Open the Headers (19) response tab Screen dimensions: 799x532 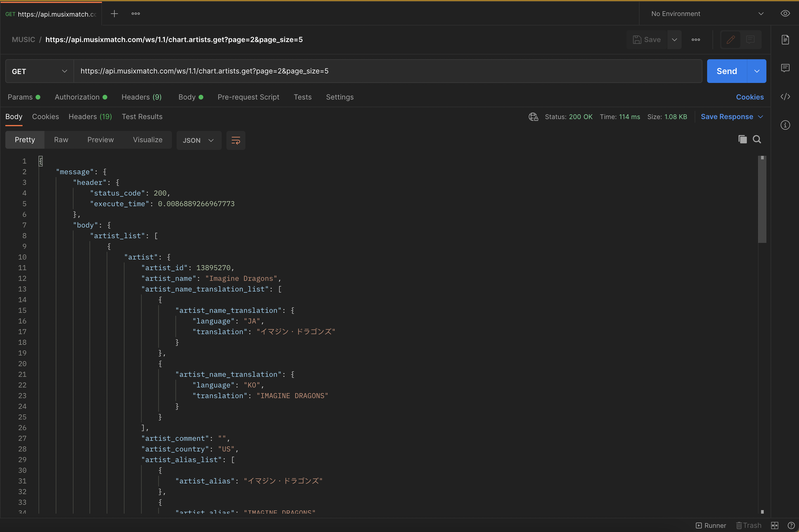tap(90, 116)
